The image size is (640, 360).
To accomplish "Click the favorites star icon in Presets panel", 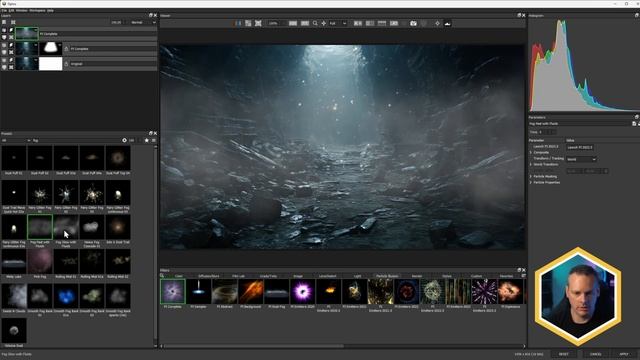I will tap(147, 140).
